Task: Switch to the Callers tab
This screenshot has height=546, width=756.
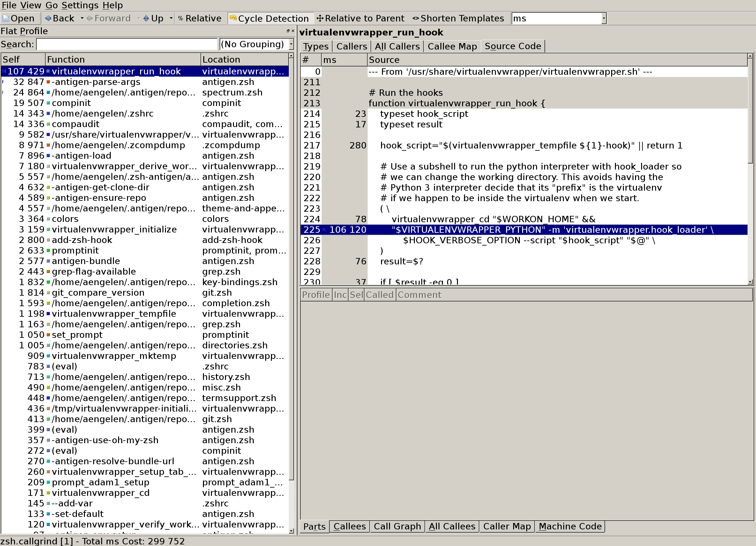Action: 351,46
